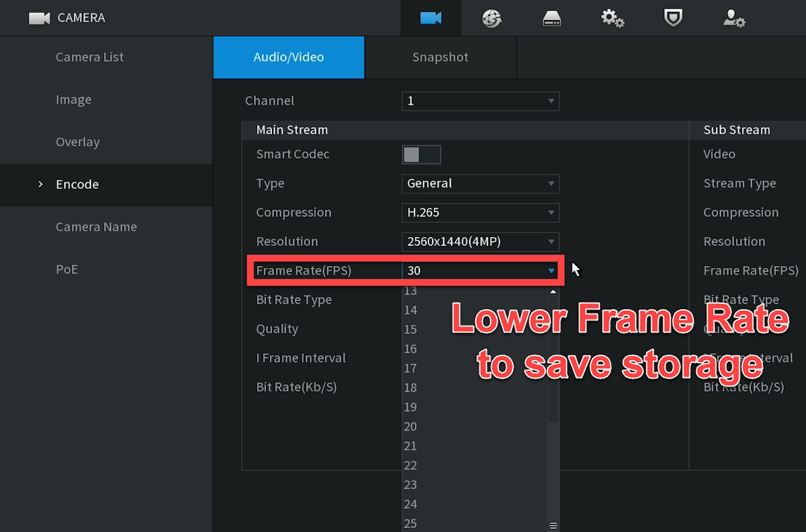Open the Resolution dropdown showing 2560x1440

pos(480,242)
